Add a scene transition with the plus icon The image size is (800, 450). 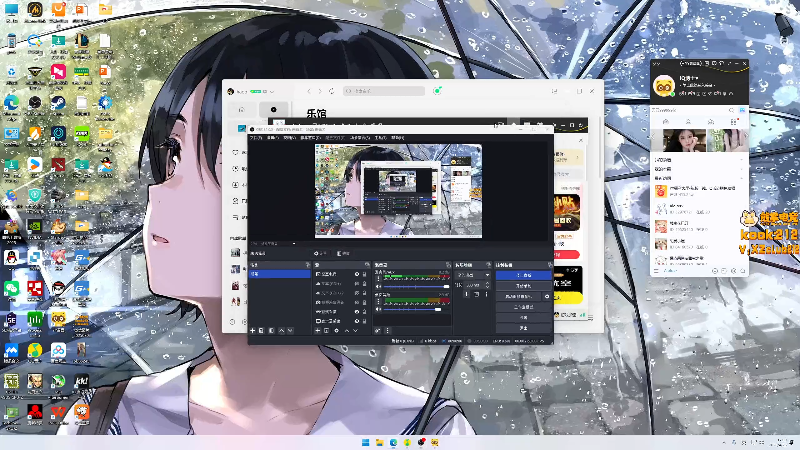tap(466, 294)
